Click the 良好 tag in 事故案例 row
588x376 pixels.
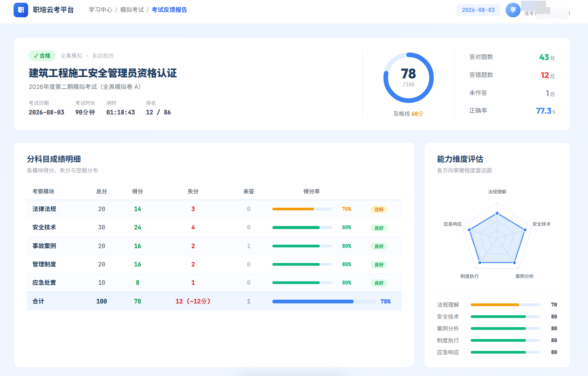coord(379,246)
